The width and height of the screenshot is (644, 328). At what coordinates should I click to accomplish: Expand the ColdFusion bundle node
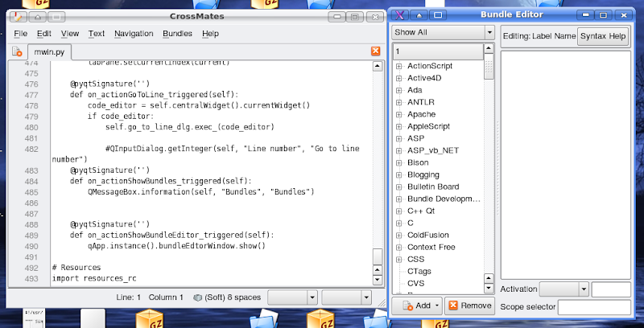tap(398, 236)
